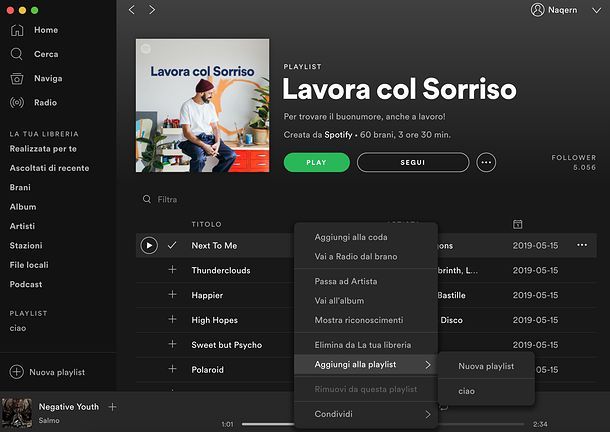Open account dropdown arrow next to Naqern
610x432 pixels.
(596, 11)
